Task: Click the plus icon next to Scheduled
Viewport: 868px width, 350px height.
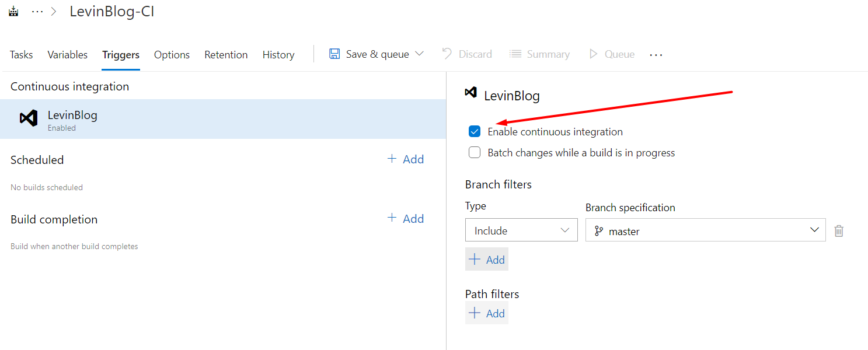Action: (392, 159)
